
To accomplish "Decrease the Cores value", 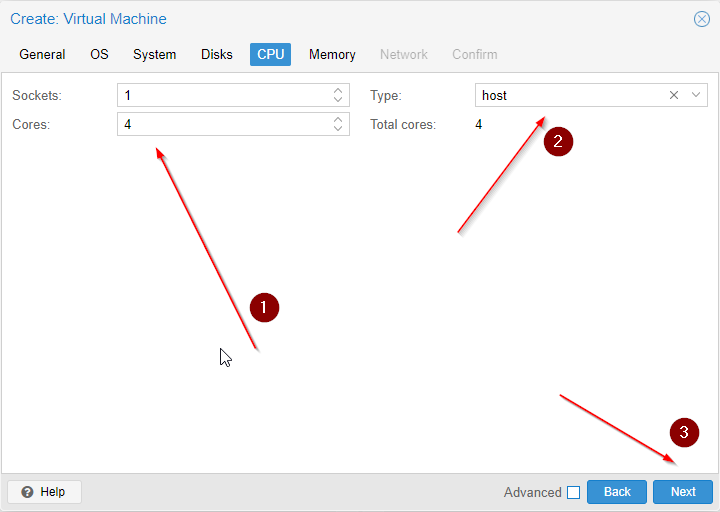I will point(338,129).
